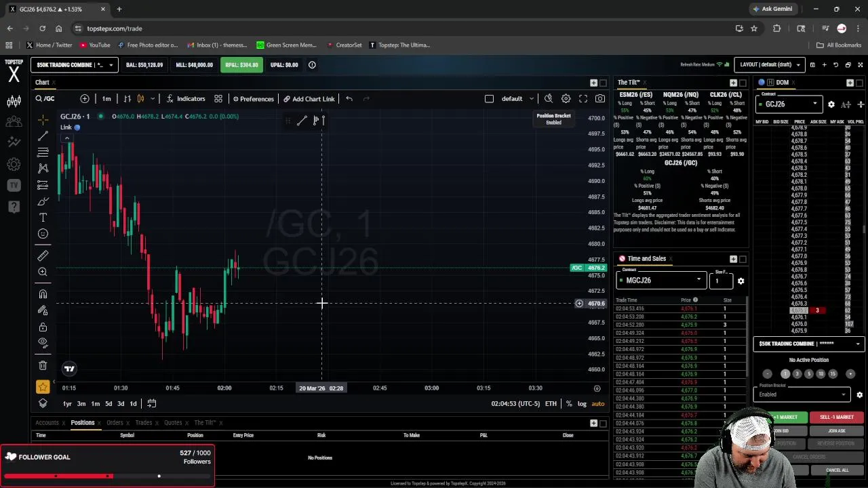Open the indicator templates grid icon
The height and width of the screenshot is (488, 868).
click(218, 99)
